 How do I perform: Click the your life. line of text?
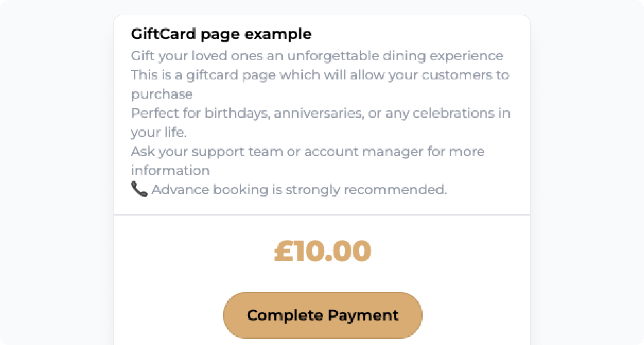coord(159,132)
